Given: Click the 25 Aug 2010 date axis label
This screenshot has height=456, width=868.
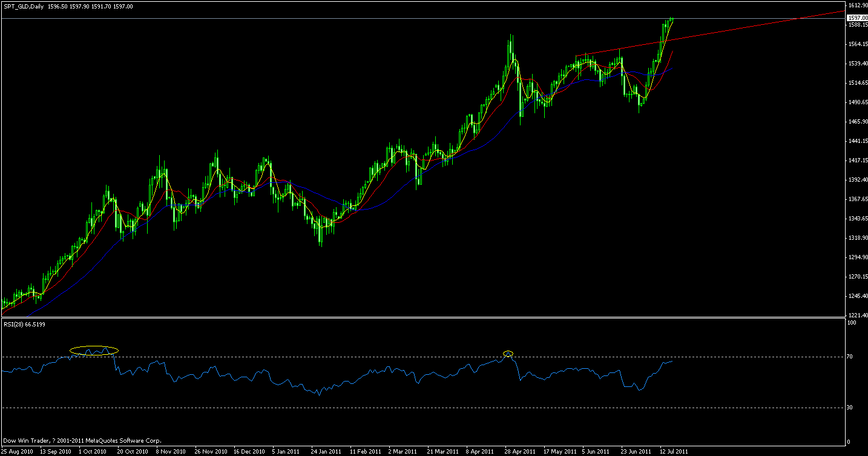Looking at the screenshot, I should coord(18,451).
